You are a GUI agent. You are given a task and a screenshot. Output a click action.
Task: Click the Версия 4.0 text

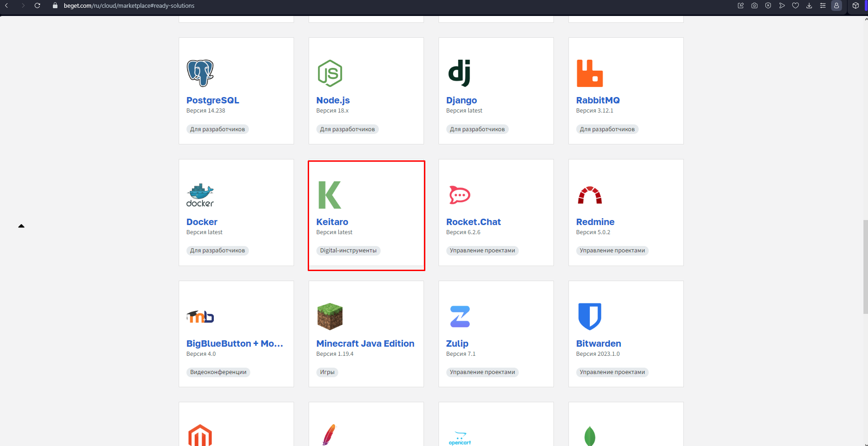[x=201, y=354]
